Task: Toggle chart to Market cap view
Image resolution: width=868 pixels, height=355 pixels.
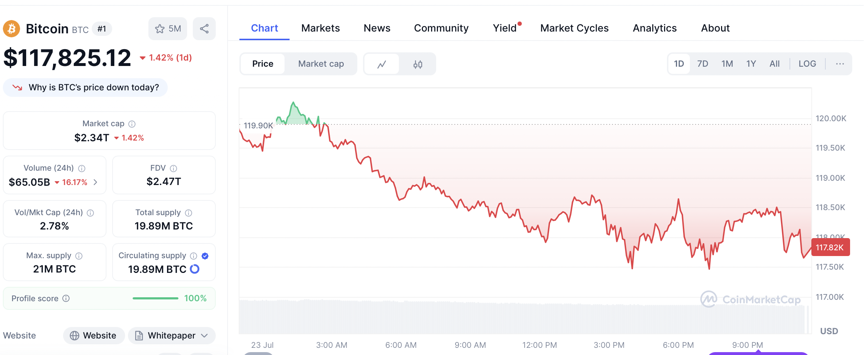Action: click(321, 64)
